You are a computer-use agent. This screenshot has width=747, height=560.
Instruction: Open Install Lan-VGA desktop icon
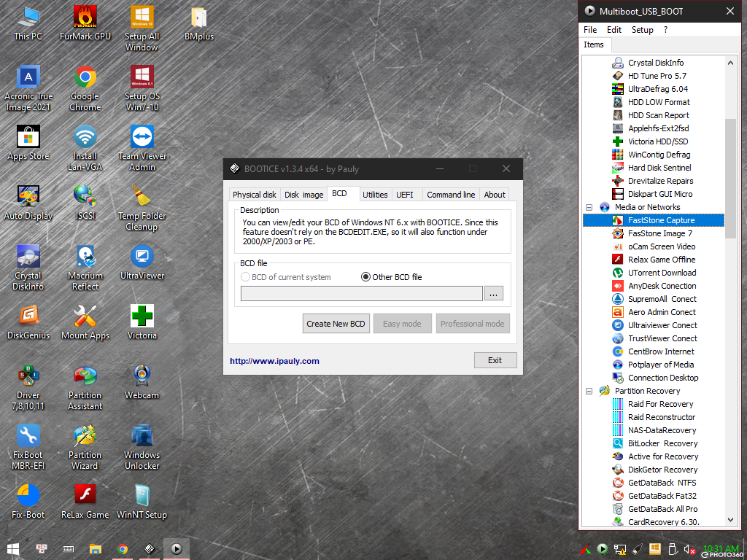pos(85,149)
